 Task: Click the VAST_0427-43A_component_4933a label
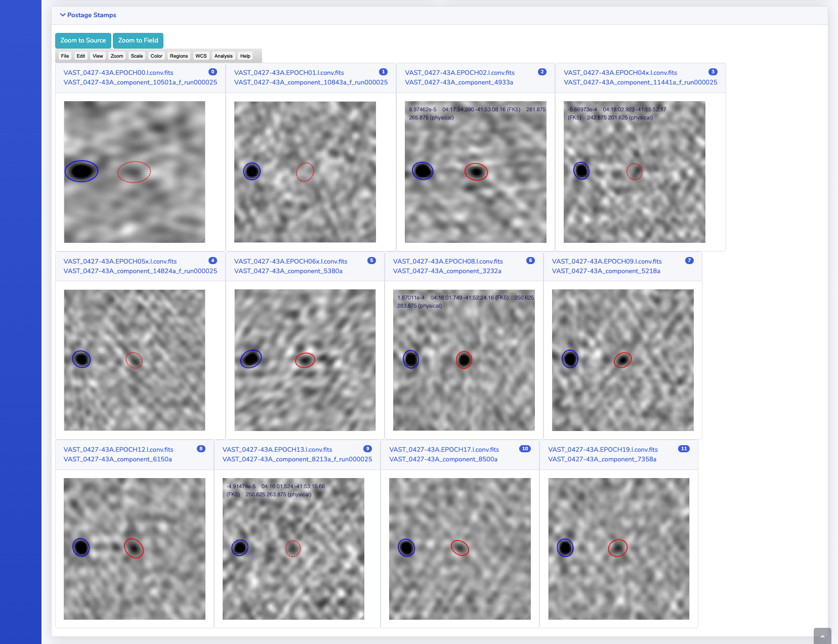(x=459, y=82)
